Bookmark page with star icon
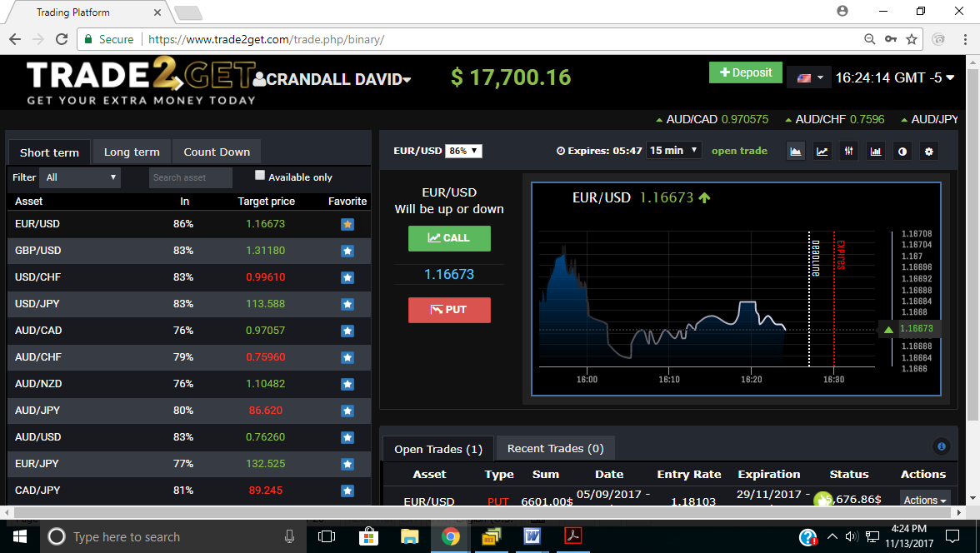This screenshot has width=980, height=553. pyautogui.click(x=912, y=39)
